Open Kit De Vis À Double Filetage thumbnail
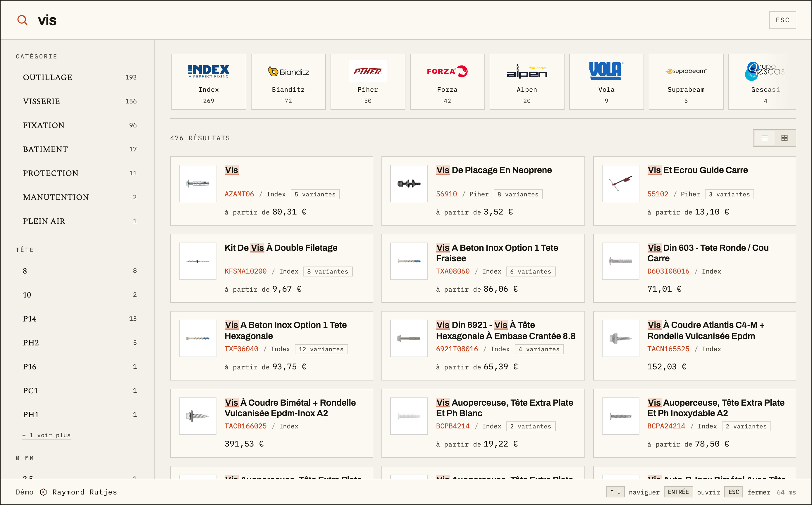This screenshot has width=812, height=505. 197,261
